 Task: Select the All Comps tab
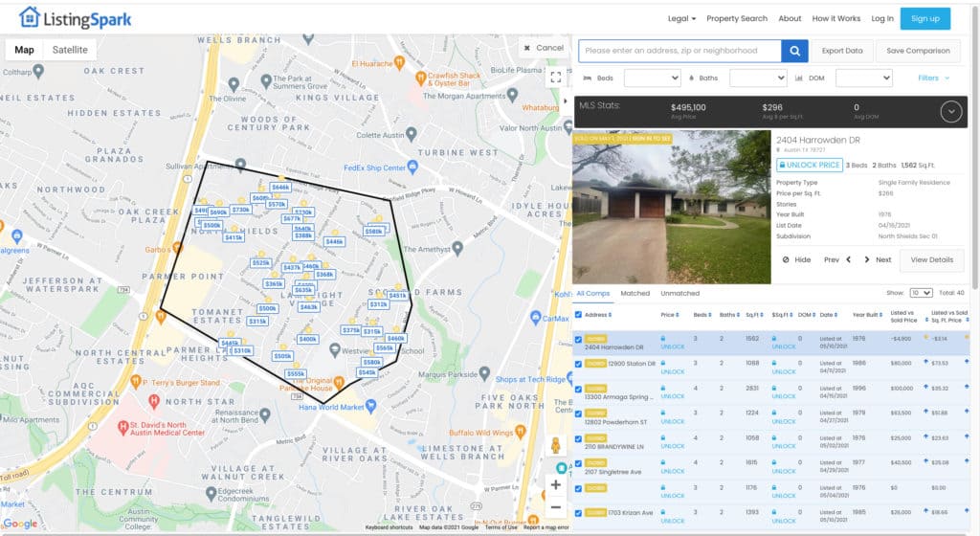[592, 293]
